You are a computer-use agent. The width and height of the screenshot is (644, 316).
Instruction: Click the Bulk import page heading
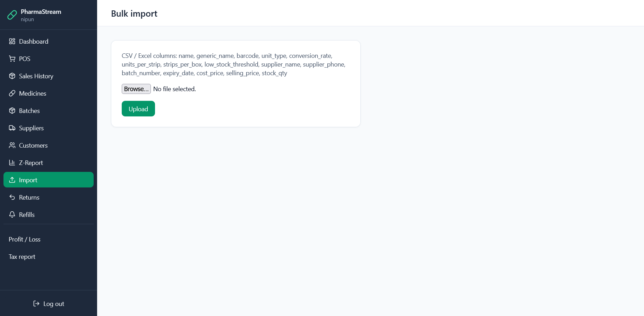pyautogui.click(x=134, y=14)
